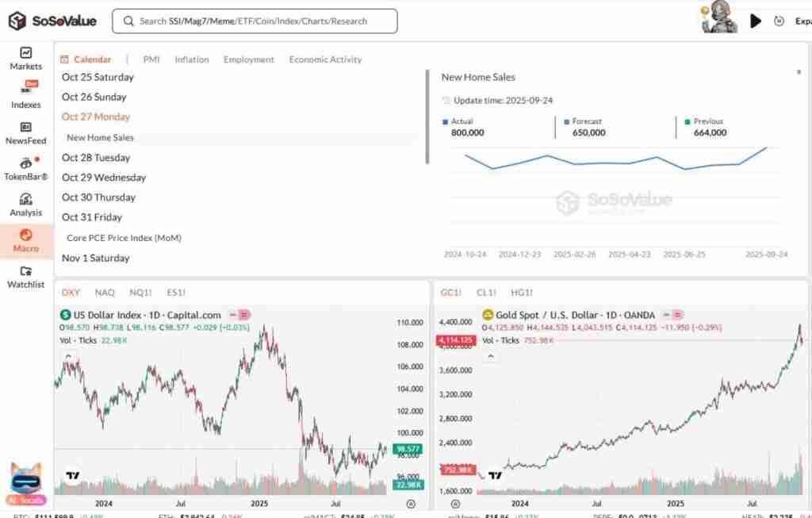Select the NAQ chart tab
The width and height of the screenshot is (812, 518).
[105, 293]
